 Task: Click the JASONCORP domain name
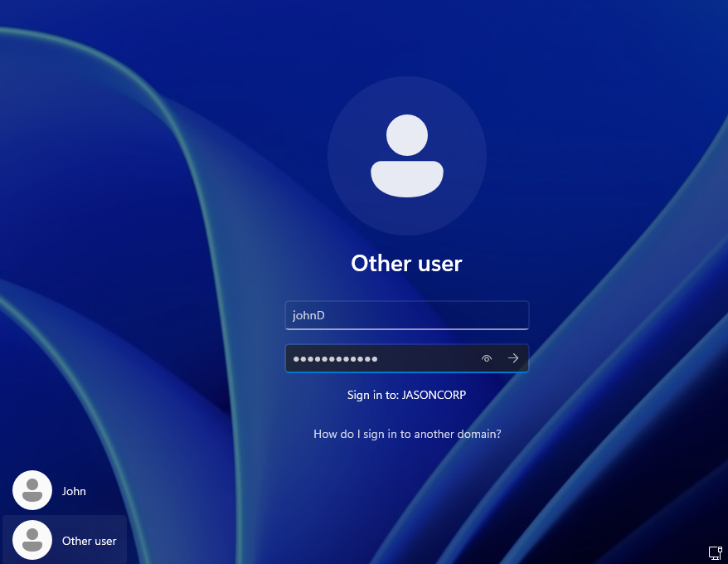(434, 396)
